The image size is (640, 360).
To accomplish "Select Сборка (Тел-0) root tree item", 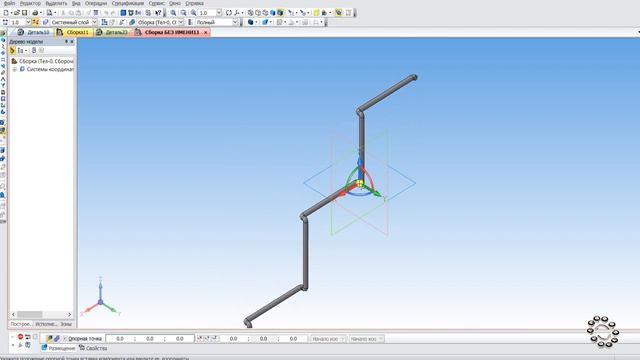I will tap(42, 61).
